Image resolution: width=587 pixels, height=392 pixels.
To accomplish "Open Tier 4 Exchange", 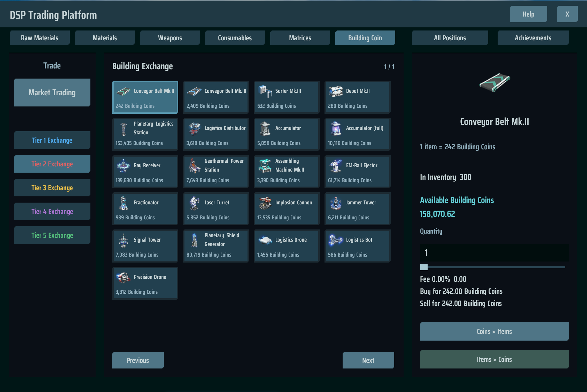I will click(52, 211).
